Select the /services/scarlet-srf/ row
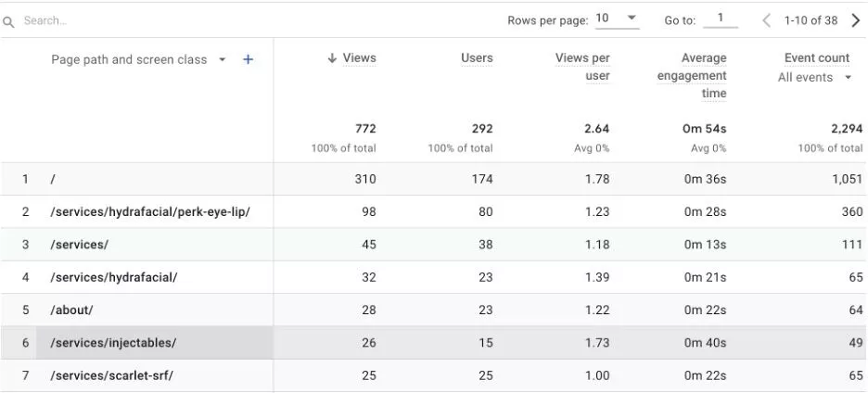This screenshot has height=393, width=868. 111,375
